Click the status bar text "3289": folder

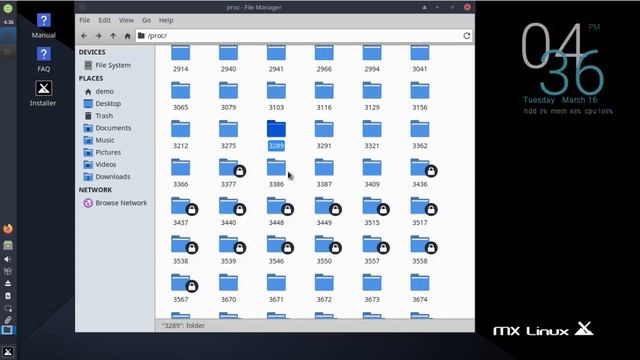tap(183, 326)
